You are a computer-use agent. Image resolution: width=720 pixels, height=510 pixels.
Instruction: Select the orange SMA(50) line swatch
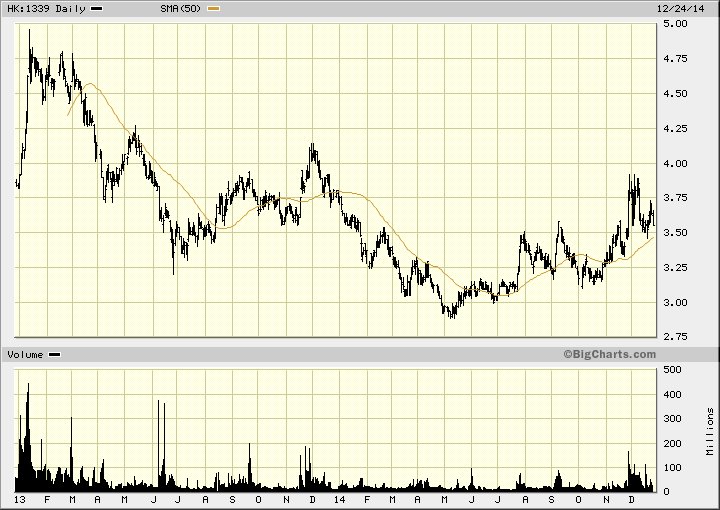[x=213, y=8]
